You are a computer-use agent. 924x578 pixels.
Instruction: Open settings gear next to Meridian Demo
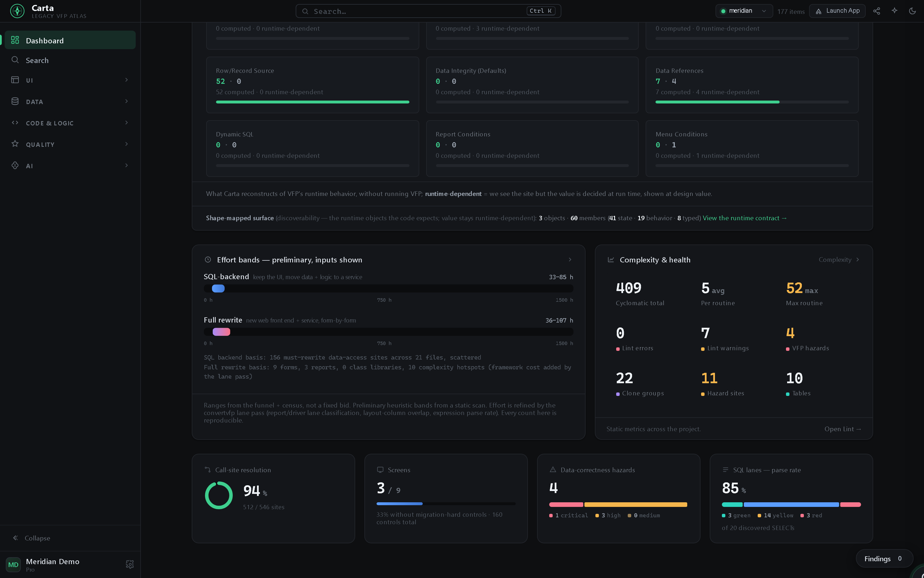[130, 564]
